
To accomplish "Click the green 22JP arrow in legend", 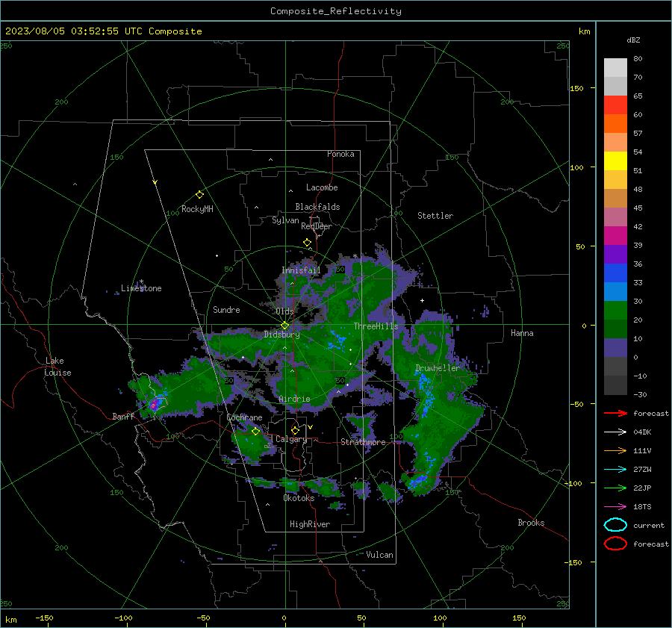I will (x=615, y=488).
